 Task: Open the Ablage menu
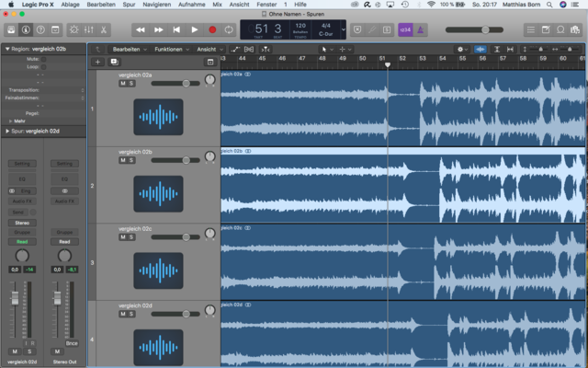[x=71, y=5]
